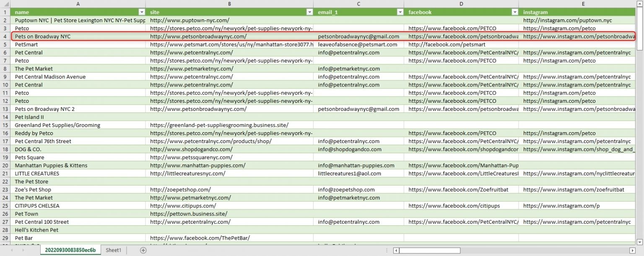Click http://facebook.com/petsmart cell
The image size is (644, 256).
click(461, 44)
